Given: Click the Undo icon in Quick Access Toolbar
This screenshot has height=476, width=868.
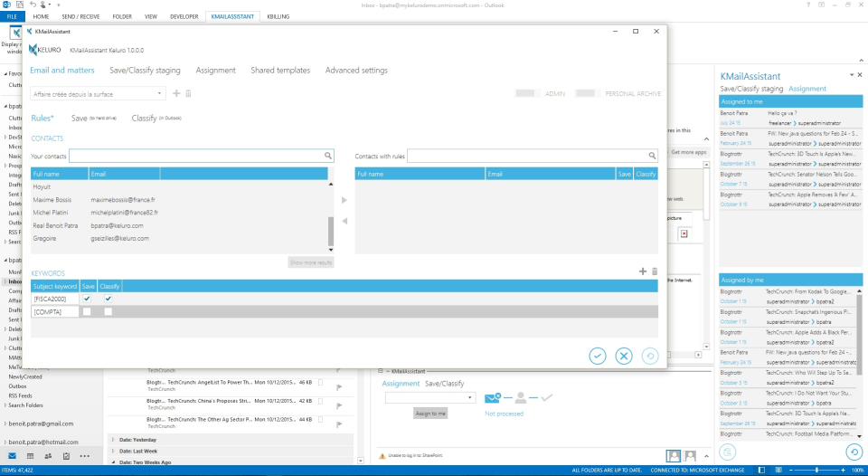Looking at the screenshot, I should point(33,5).
